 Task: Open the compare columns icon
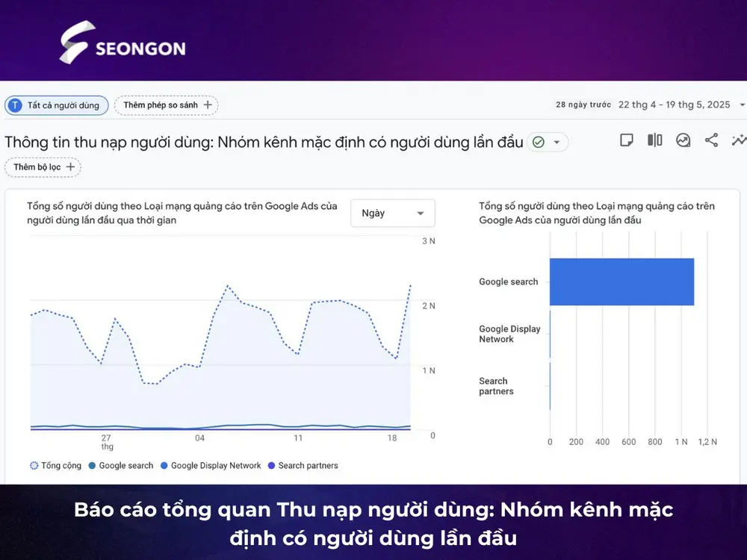[x=655, y=140]
